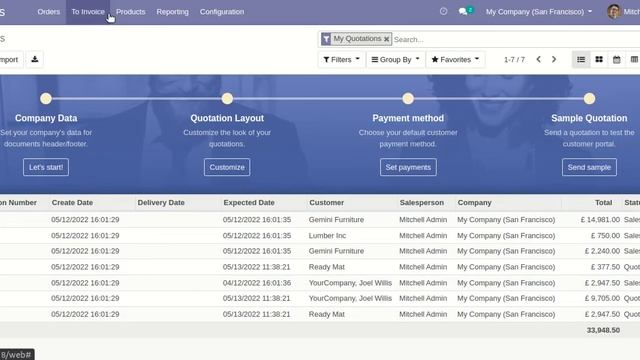Click the 1-7 / 7 pager counter

pos(514,60)
